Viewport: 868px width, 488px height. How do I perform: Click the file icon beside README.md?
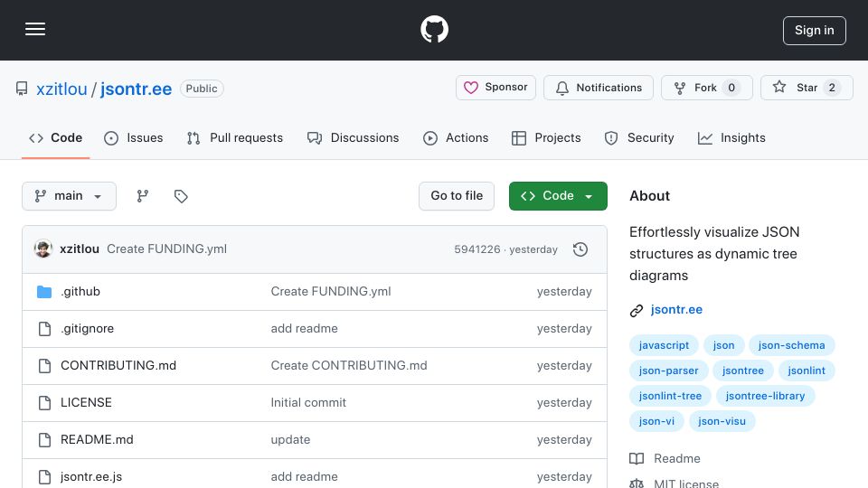pyautogui.click(x=45, y=440)
